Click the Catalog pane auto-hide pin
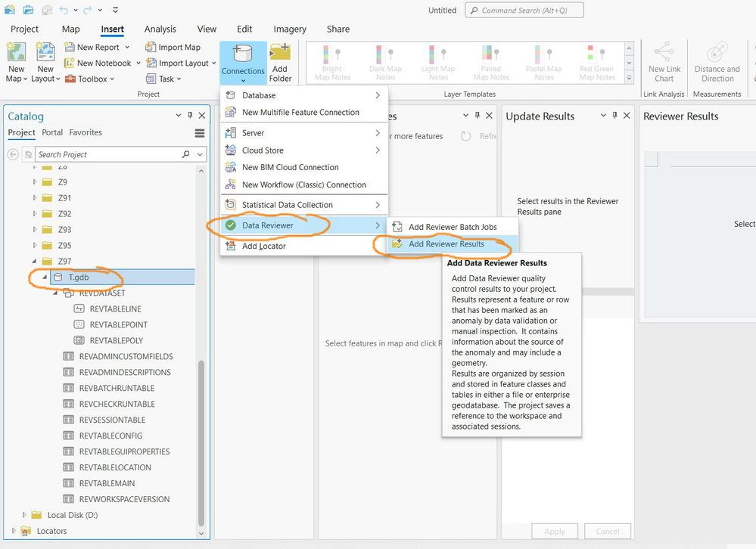This screenshot has width=756, height=549. [190, 116]
